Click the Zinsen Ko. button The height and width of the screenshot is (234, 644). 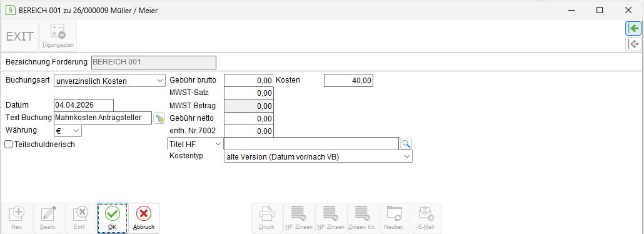[x=362, y=218]
